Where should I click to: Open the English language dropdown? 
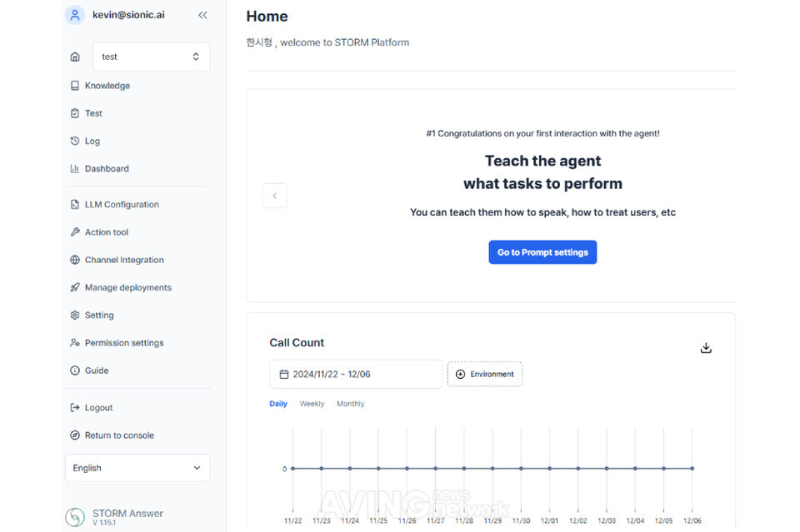[x=137, y=468]
